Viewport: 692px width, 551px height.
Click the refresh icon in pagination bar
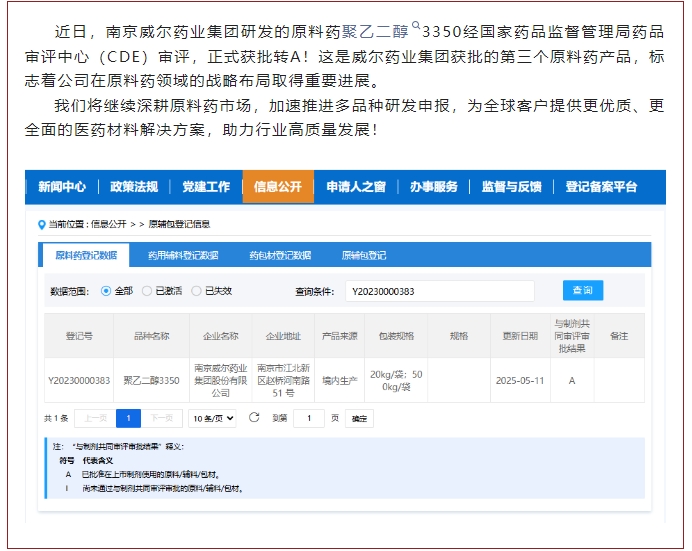[254, 417]
